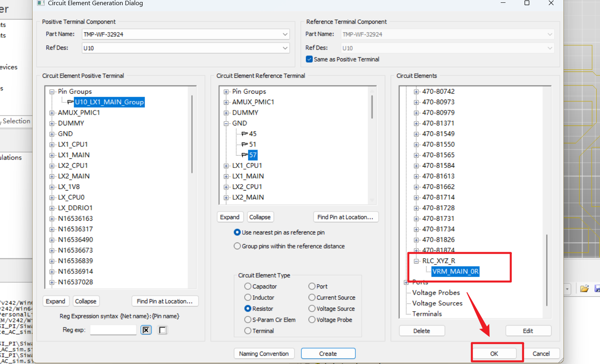Screen dimensions: 600x364
Task: Select pin 57 under GND
Action: pyautogui.click(x=253, y=155)
